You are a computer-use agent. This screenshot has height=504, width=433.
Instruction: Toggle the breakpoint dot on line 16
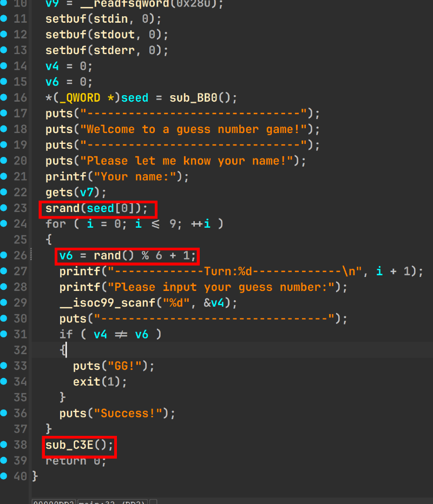[x=4, y=98]
